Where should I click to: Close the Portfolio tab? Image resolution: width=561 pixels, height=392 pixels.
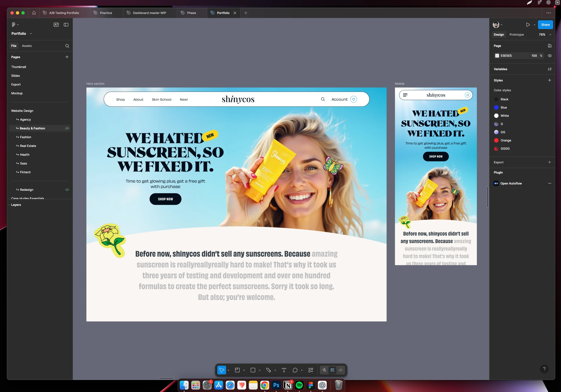pos(235,13)
